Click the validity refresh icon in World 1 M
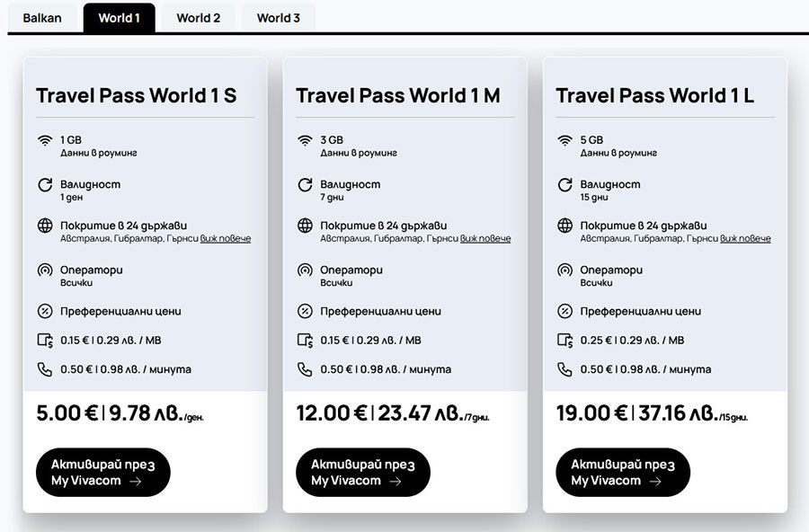Viewport: 809px width, 532px height. point(305,185)
